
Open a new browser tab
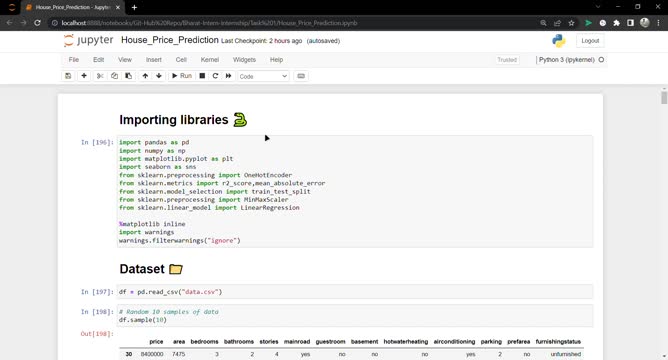[x=134, y=7]
